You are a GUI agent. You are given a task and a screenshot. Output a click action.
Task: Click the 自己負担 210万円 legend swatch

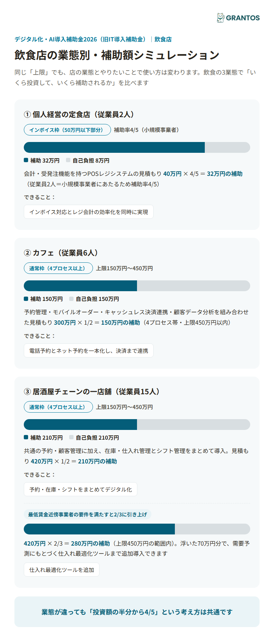(71, 437)
